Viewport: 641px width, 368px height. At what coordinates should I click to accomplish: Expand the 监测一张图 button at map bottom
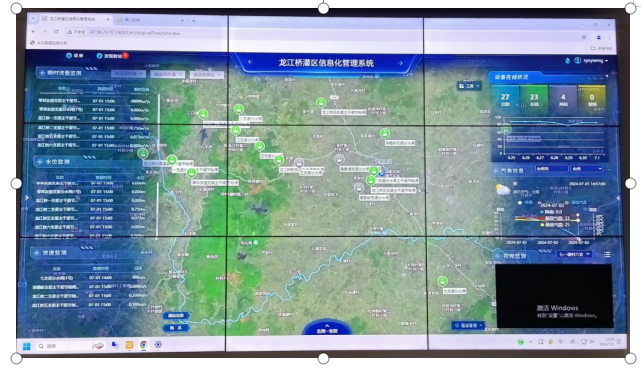327,328
